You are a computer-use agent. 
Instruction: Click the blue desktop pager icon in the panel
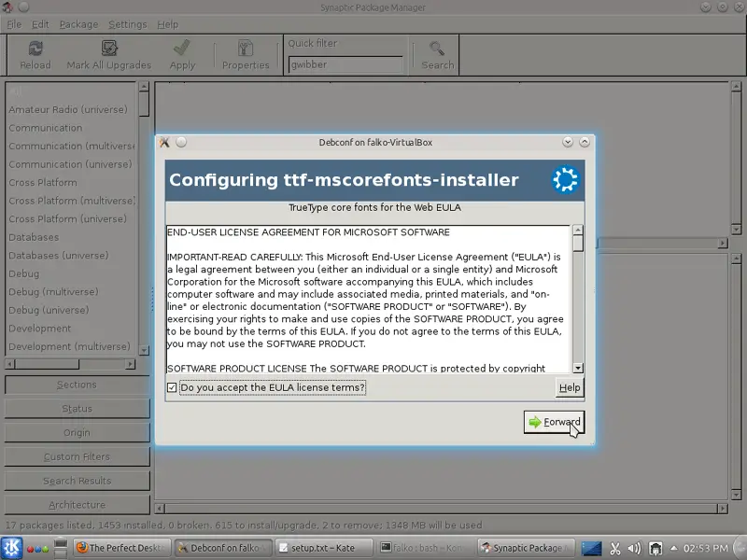[x=591, y=548]
